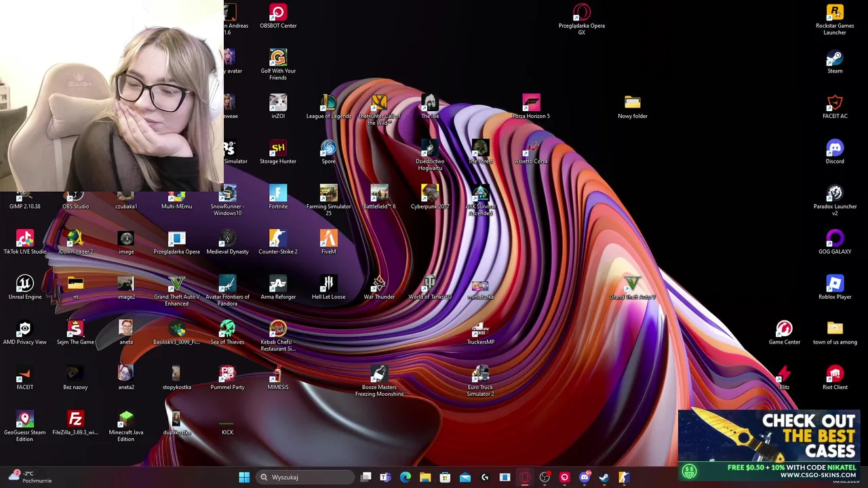Open Avatar Frontiers of Pandora shortcut
The height and width of the screenshot is (488, 868).
tap(227, 290)
